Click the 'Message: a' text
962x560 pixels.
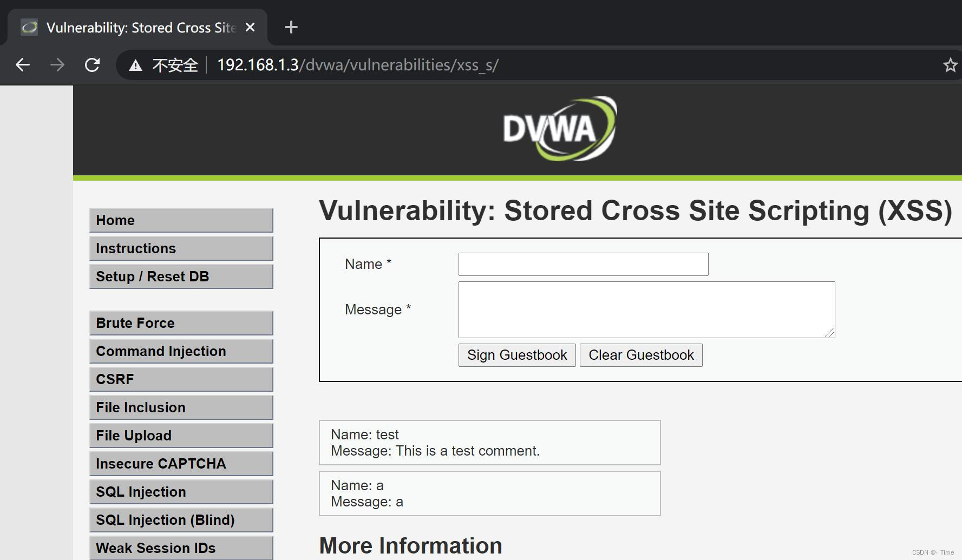click(x=367, y=502)
